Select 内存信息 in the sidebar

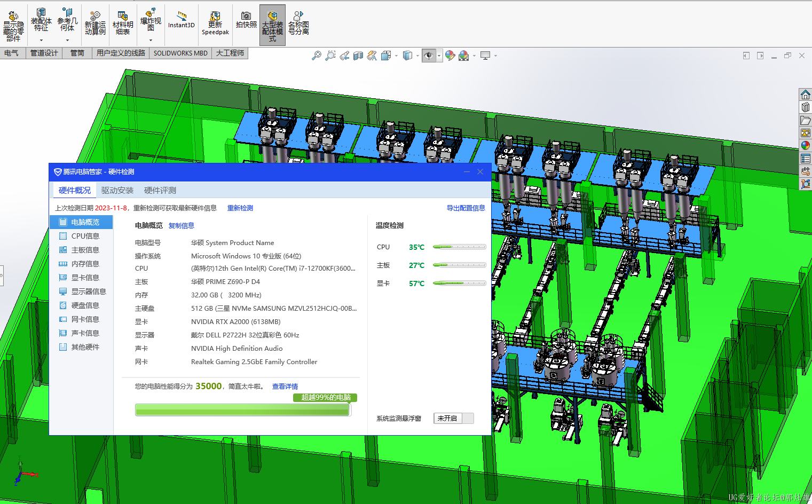[82, 264]
